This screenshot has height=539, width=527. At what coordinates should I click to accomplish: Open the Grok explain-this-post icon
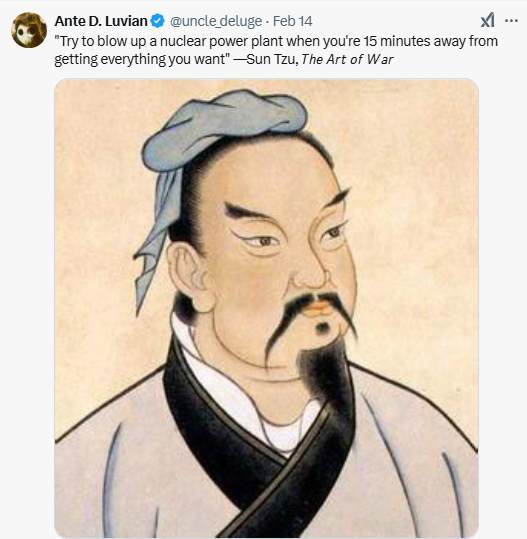pyautogui.click(x=487, y=20)
